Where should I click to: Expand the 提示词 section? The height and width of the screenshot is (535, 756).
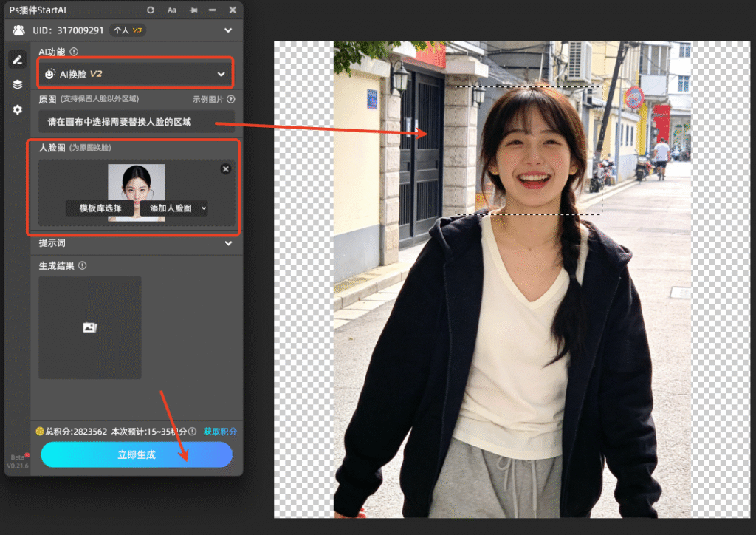click(228, 243)
